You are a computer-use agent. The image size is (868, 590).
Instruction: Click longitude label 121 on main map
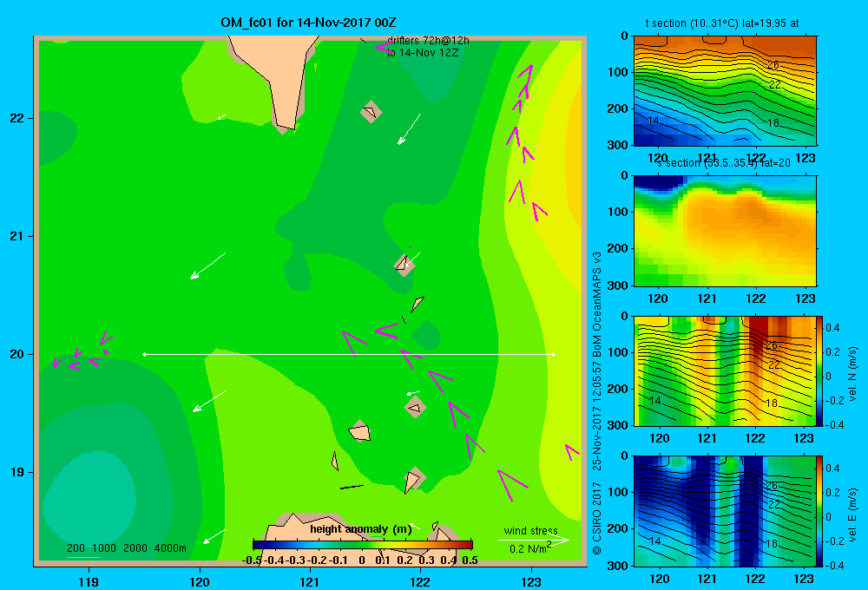pos(310,581)
